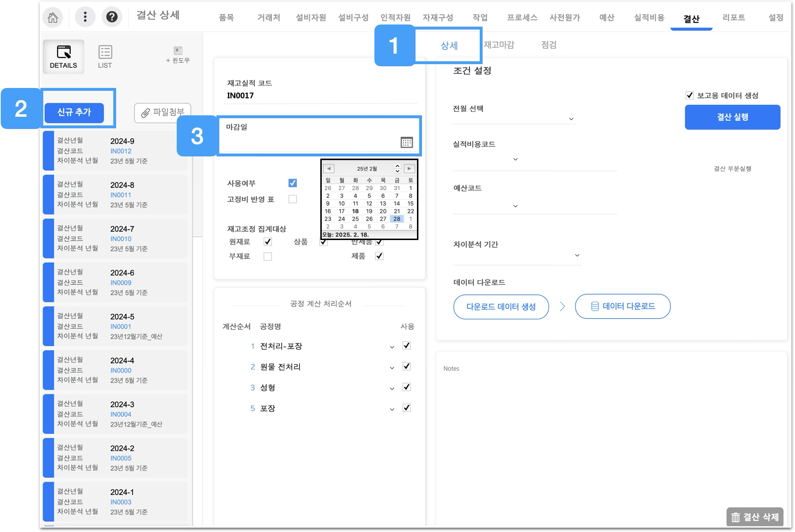Select date 28 in calendar

[396, 219]
